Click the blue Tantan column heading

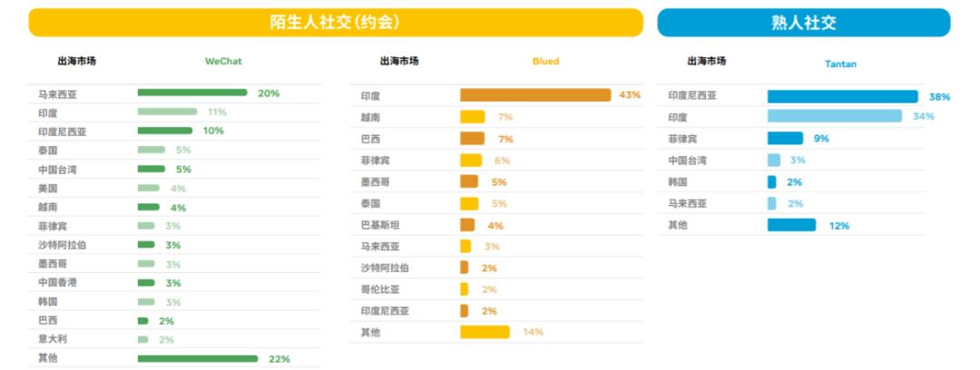(840, 63)
